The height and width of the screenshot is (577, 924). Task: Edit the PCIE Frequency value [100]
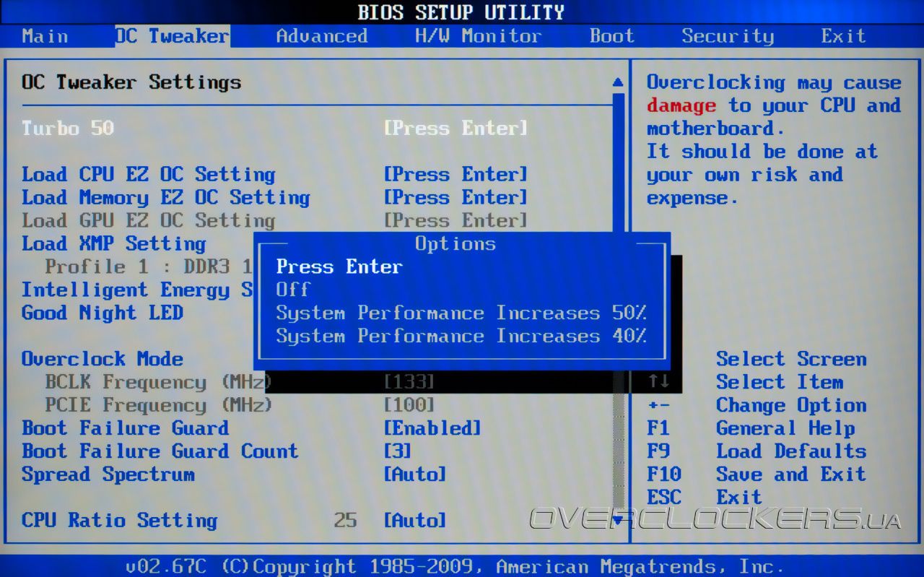coord(409,405)
